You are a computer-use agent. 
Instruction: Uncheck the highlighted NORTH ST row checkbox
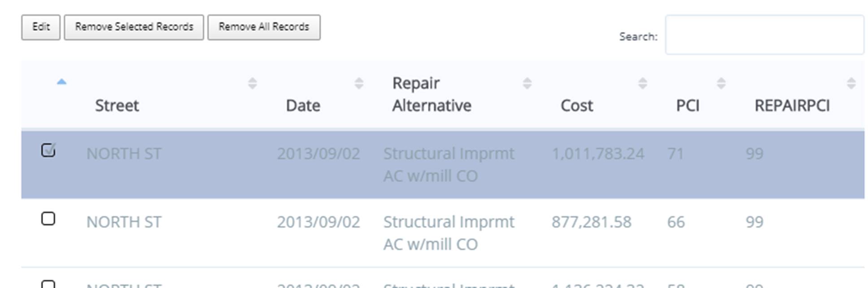coord(48,150)
